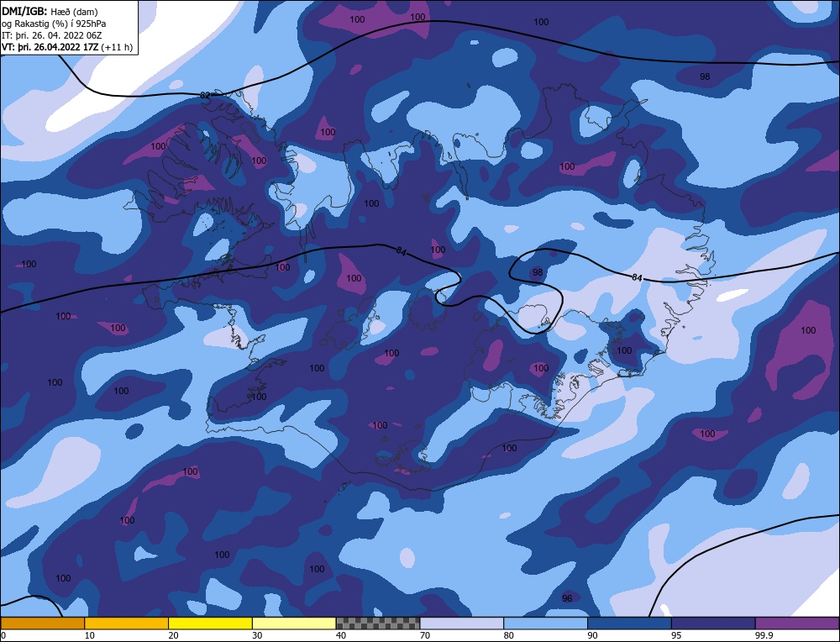840x642 pixels.
Task: Click the '20' legend scale label
Action: pos(174,635)
